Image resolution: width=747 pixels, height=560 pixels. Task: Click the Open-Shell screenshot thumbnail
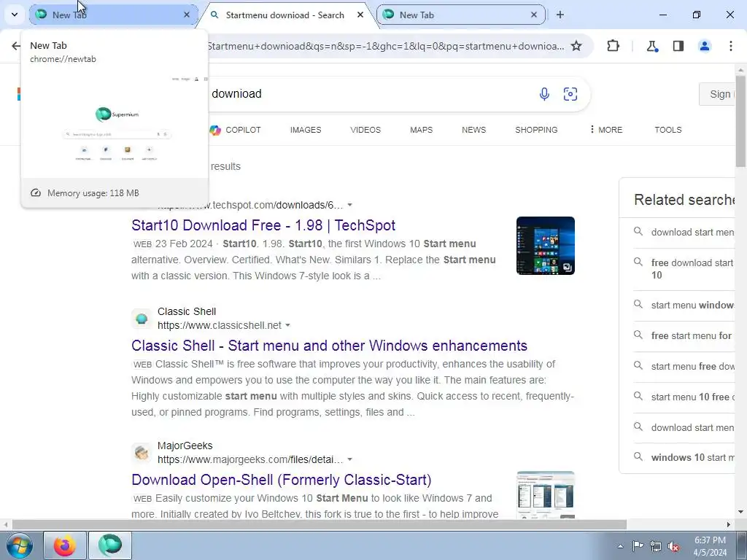click(546, 495)
